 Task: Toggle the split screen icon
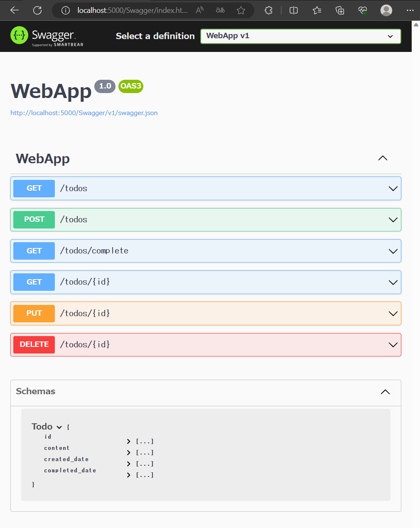coord(294,10)
